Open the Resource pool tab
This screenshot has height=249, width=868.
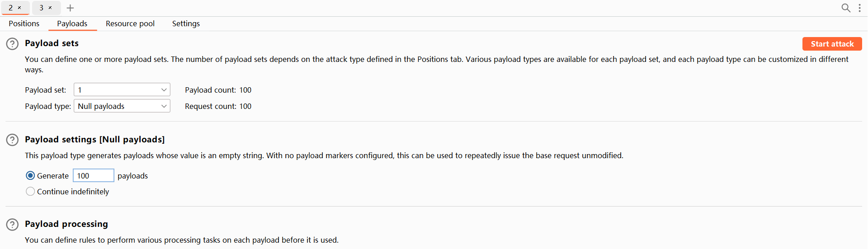coord(130,23)
